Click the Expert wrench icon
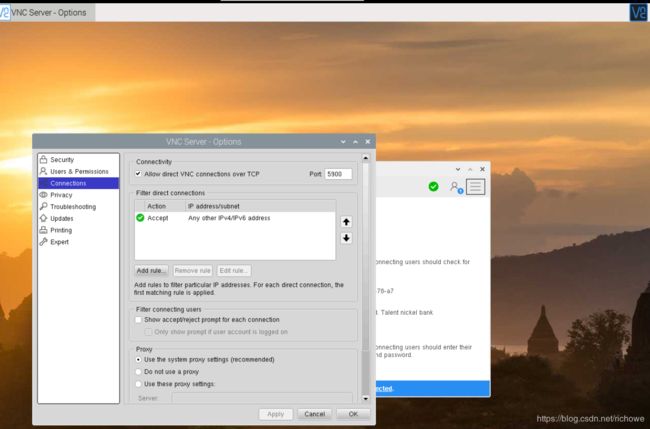 click(43, 242)
